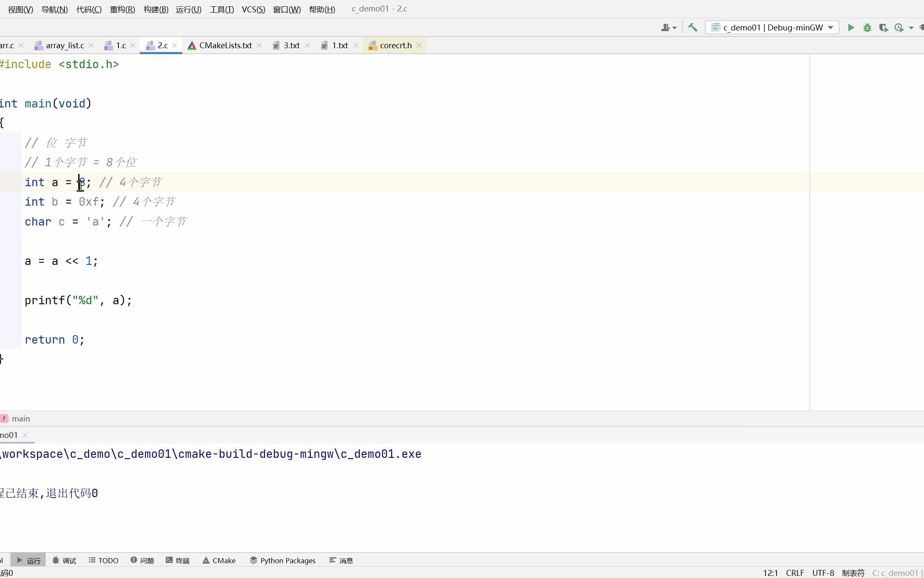Viewport: 924px width, 578px height.
Task: Click the 12:1 line position indicator
Action: tap(770, 573)
